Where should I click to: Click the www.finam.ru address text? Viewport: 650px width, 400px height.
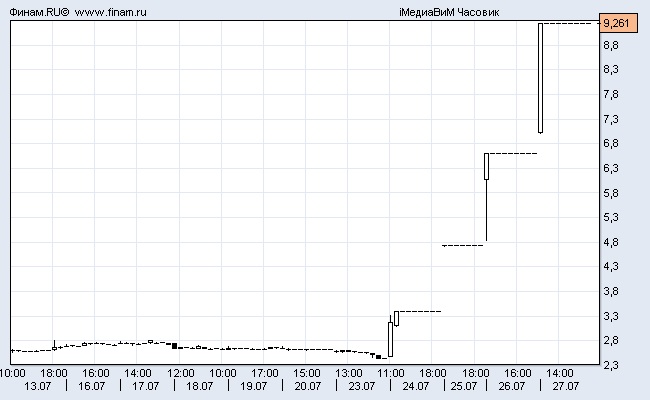[x=111, y=12]
